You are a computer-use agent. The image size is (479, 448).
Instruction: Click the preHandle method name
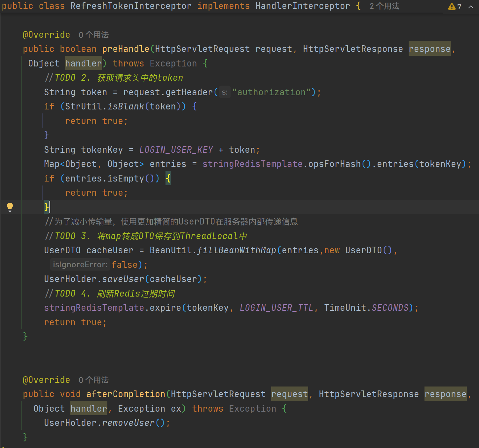click(x=126, y=49)
